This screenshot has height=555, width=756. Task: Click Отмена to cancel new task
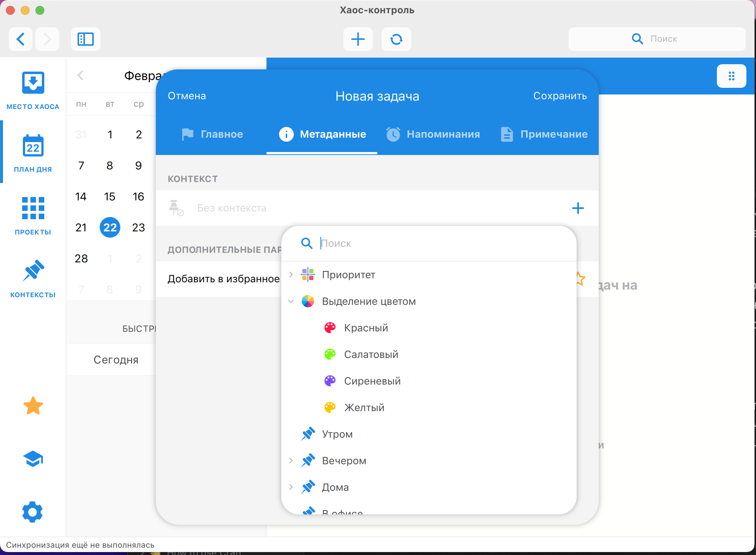[x=187, y=96]
